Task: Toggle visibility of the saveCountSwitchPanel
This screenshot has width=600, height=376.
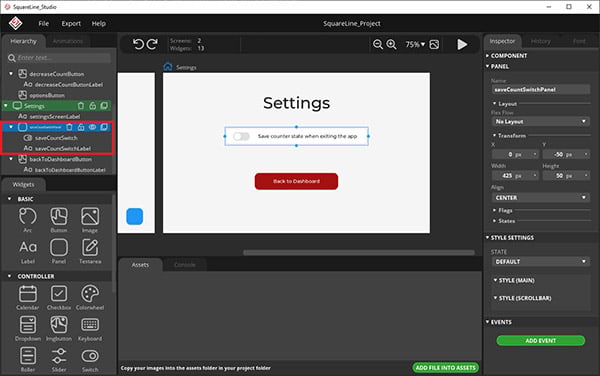Action: click(x=93, y=127)
